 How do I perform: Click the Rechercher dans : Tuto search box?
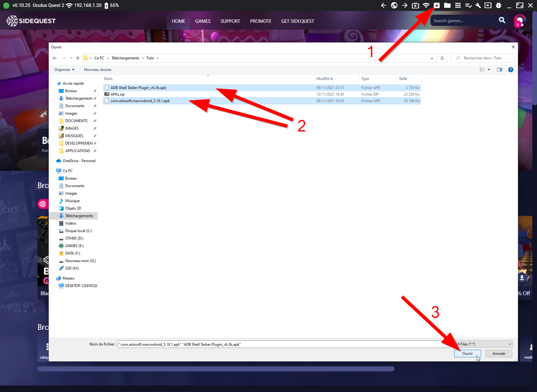483,58
